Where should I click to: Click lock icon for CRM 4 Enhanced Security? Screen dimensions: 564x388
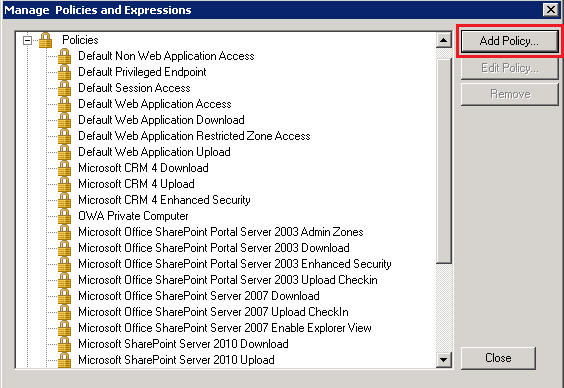coord(64,200)
